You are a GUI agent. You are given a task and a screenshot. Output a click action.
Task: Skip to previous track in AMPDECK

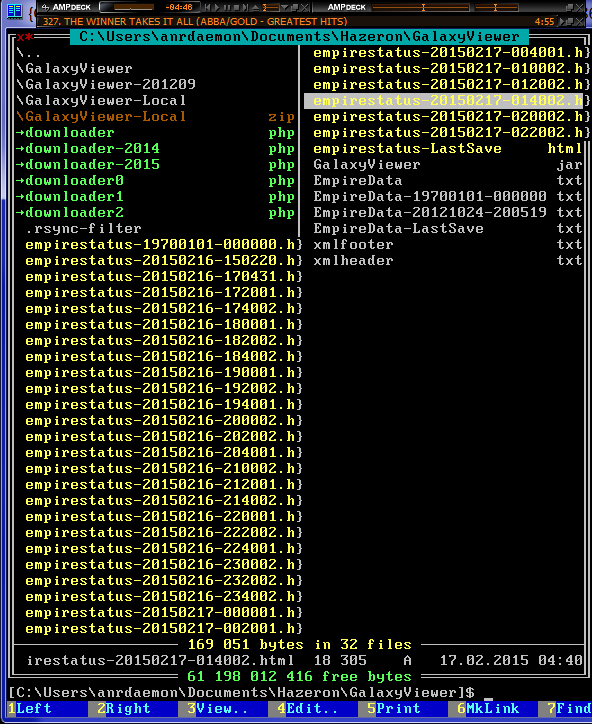pyautogui.click(x=207, y=7)
